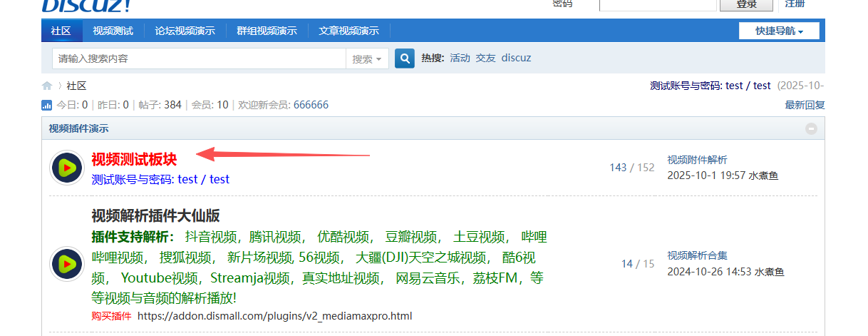Click the 视频测试板块 forum play icon
Screen dimensions: 868x336
pos(67,168)
